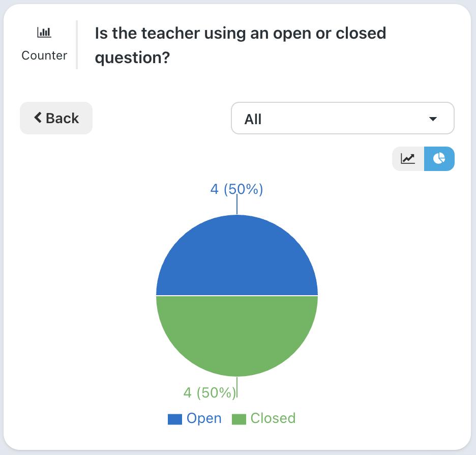
Task: Click the bottom pie connector line
Action: point(237,387)
